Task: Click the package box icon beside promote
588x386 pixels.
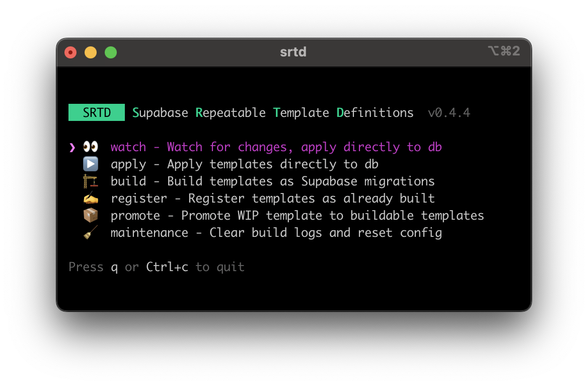Action: coord(91,216)
